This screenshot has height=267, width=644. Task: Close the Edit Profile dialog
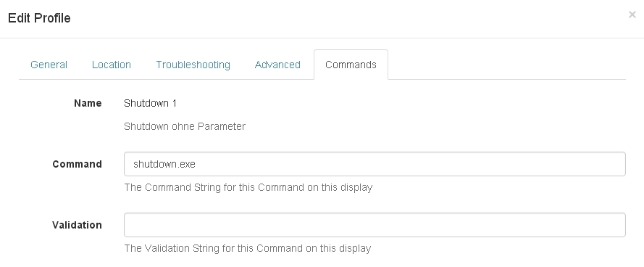[632, 15]
